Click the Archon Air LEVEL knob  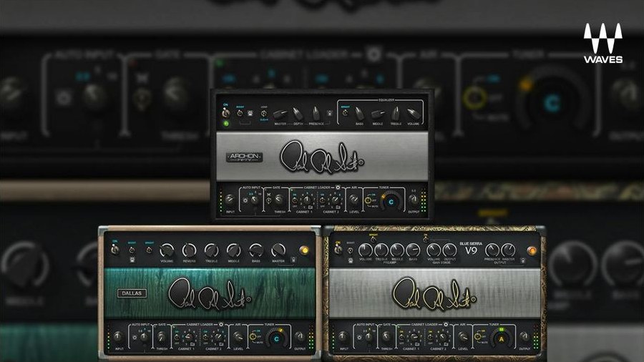(x=353, y=199)
